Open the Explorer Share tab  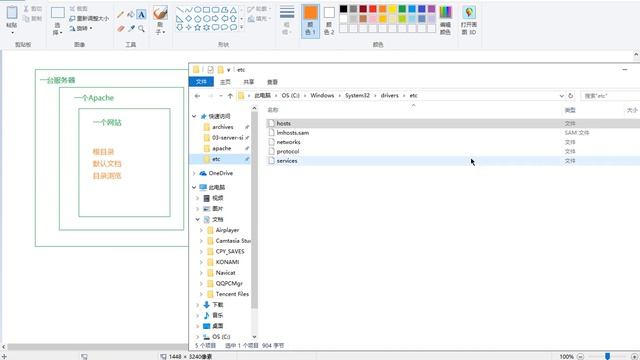point(249,82)
